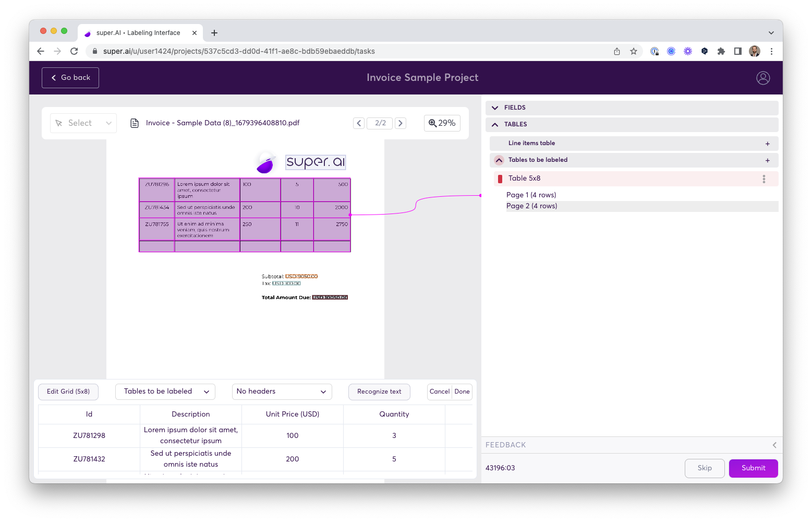
Task: Toggle the browser side panel icon
Action: coord(738,51)
